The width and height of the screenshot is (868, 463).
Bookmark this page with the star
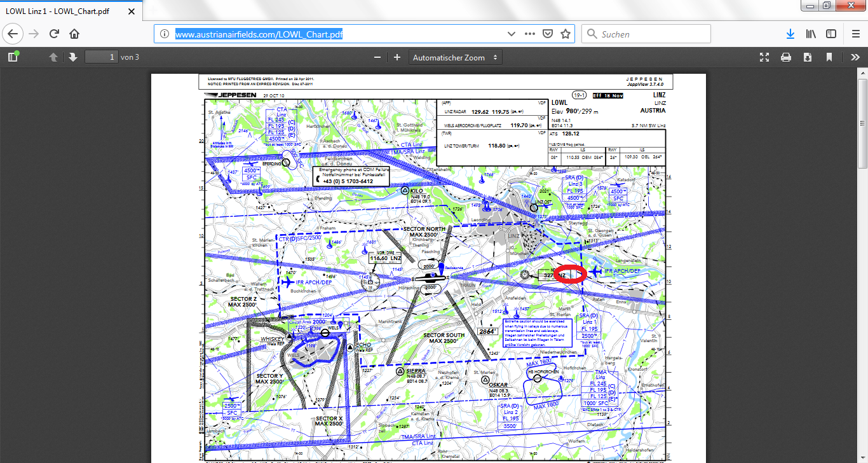(x=565, y=34)
